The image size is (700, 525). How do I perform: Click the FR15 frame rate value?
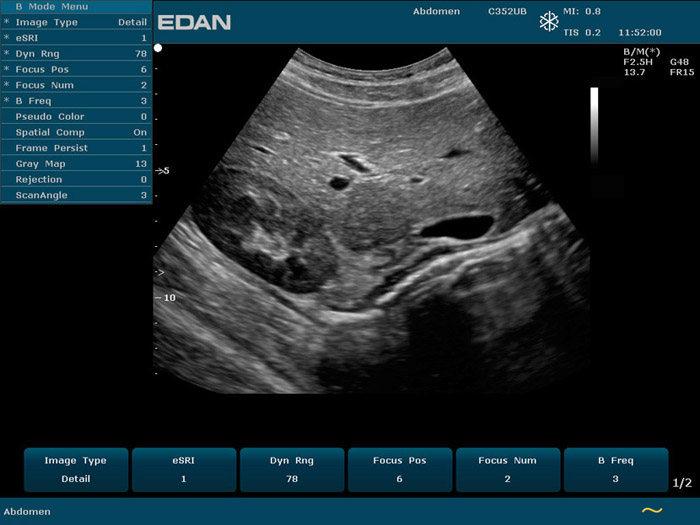(682, 72)
